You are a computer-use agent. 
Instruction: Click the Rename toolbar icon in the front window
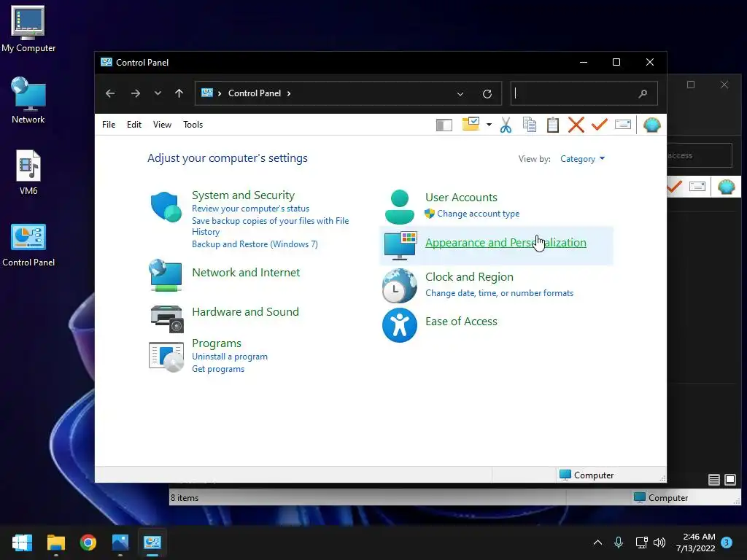click(623, 125)
